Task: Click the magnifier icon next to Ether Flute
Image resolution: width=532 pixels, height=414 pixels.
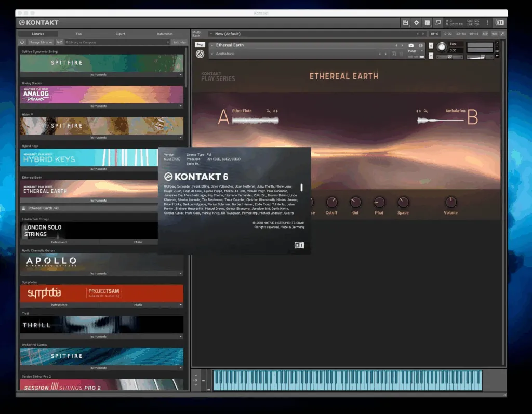Action: 269,111
